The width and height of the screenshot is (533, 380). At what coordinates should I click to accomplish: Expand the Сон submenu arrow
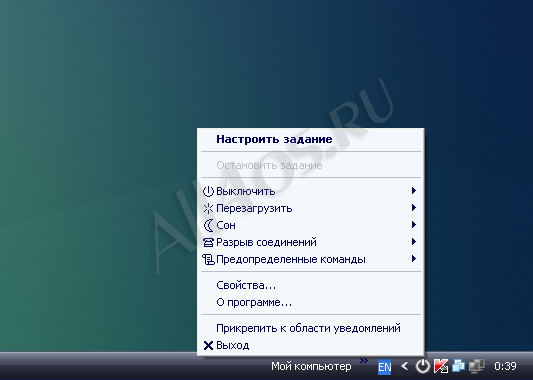pyautogui.click(x=414, y=224)
